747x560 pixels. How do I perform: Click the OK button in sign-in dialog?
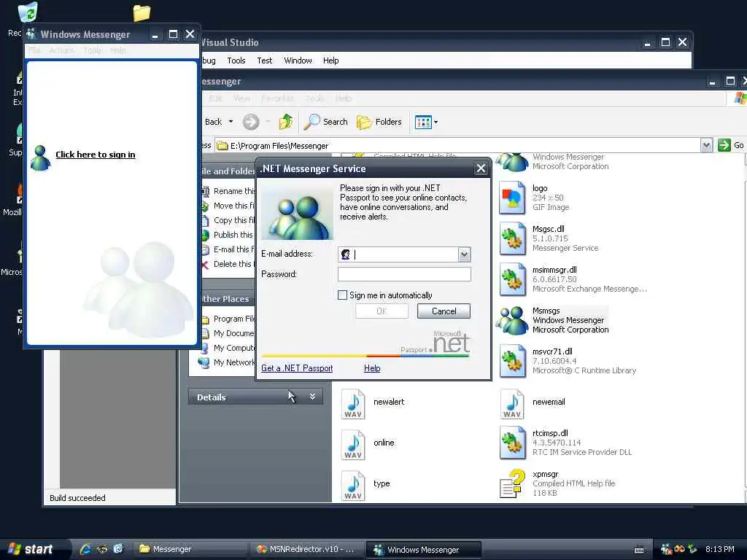tap(382, 311)
